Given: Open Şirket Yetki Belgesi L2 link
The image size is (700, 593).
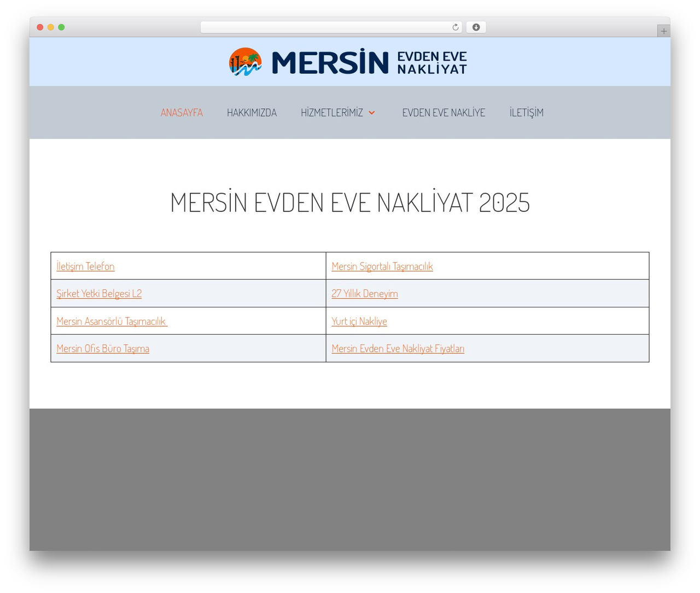Looking at the screenshot, I should (99, 294).
